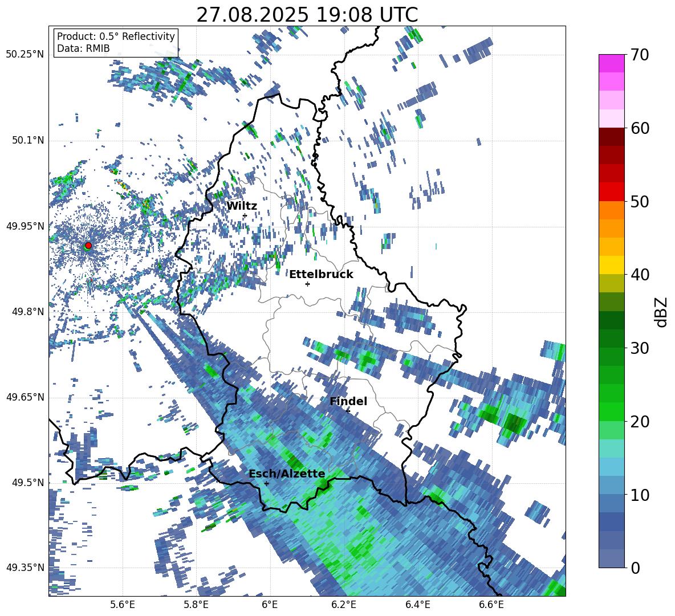Click the 6.4°E longitude label
Screen dimensions: 675x616
coord(418,605)
